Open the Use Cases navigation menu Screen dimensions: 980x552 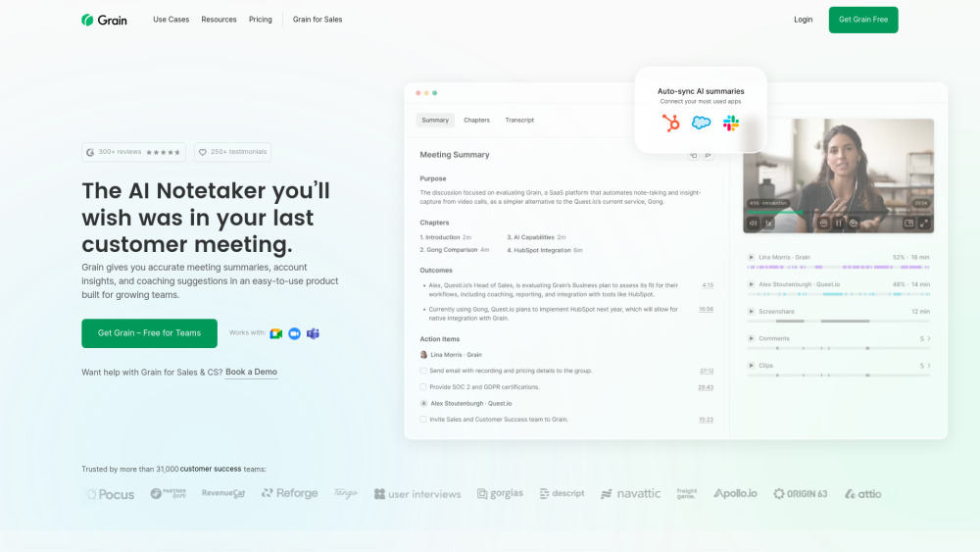point(172,20)
